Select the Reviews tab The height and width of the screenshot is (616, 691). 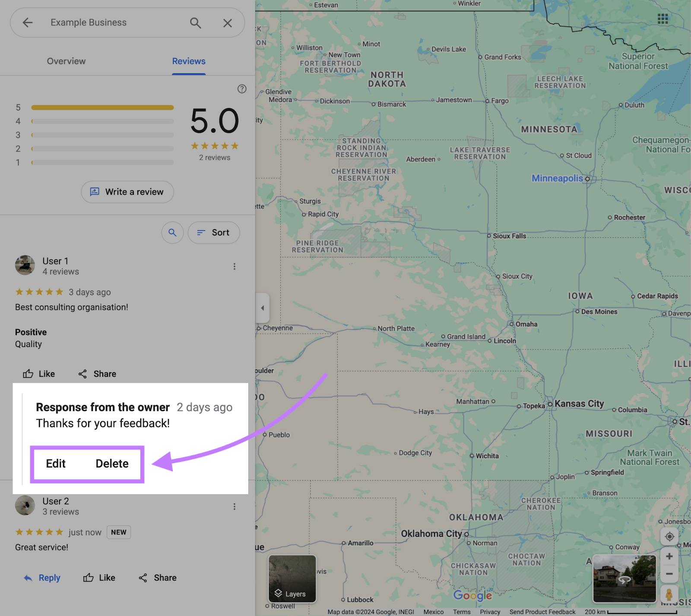point(189,61)
